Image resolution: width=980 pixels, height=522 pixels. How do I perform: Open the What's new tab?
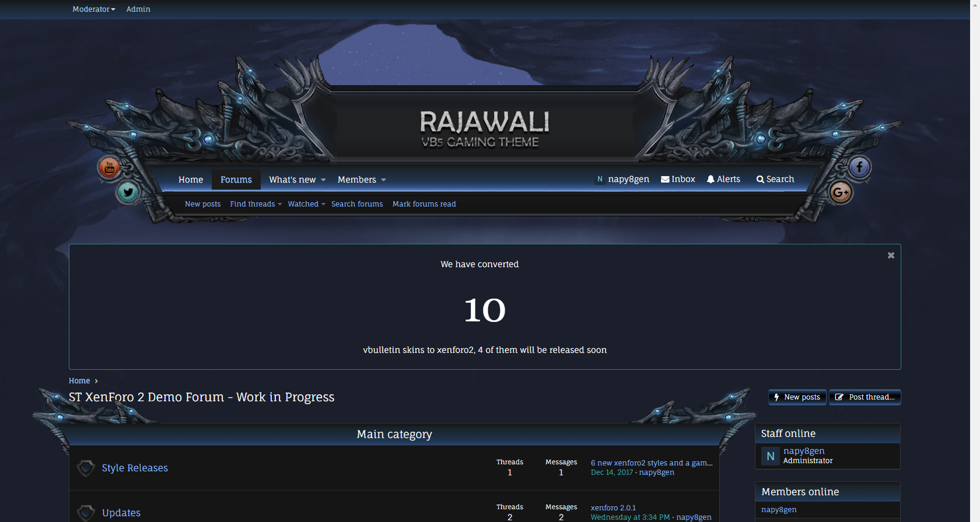click(292, 180)
